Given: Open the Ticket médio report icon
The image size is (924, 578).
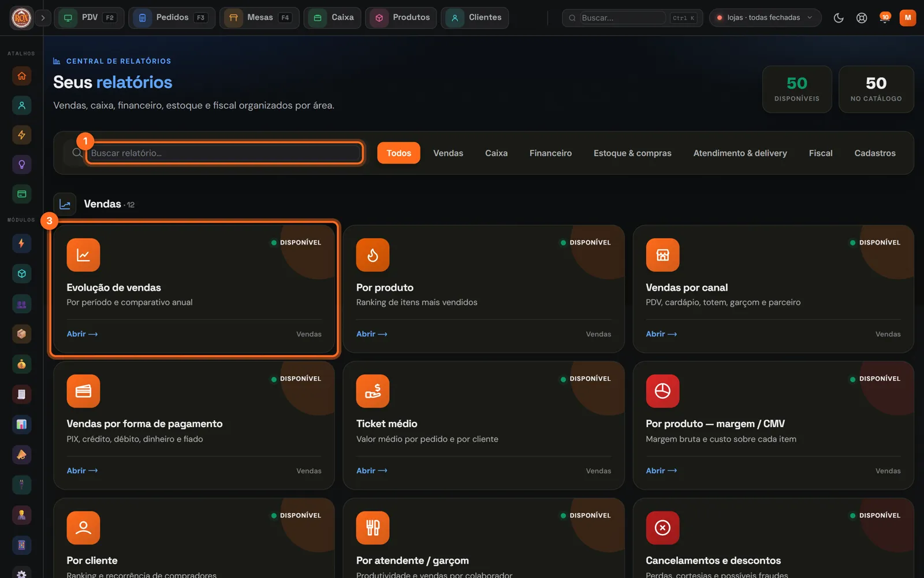Looking at the screenshot, I should tap(372, 391).
